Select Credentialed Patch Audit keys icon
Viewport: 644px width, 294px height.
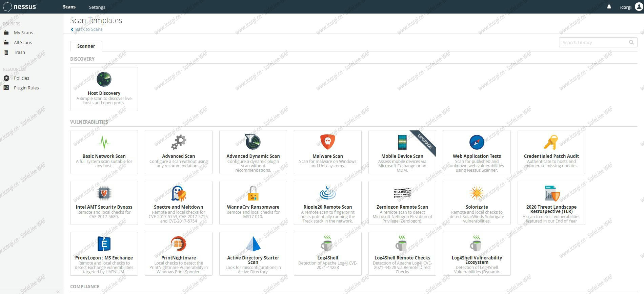click(x=551, y=142)
